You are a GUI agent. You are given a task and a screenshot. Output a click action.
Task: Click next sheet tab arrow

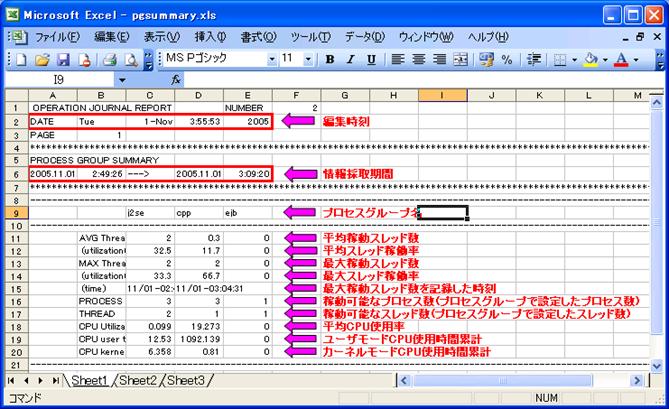pos(41,380)
